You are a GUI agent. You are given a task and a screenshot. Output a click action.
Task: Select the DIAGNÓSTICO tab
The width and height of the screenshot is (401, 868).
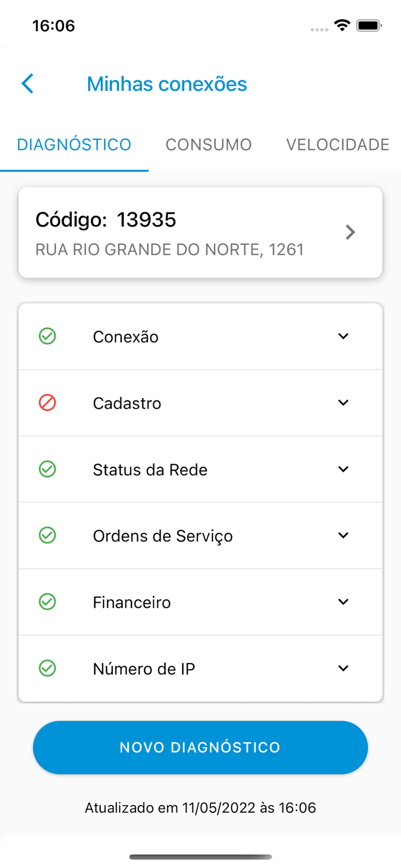point(74,144)
